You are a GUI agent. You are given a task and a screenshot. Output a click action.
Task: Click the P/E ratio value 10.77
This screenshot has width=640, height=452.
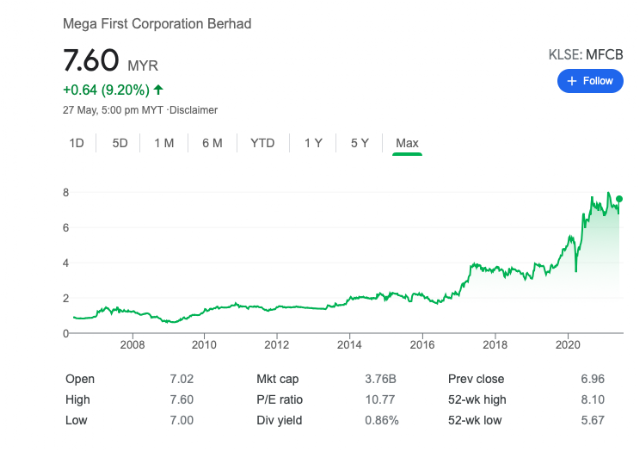click(380, 399)
